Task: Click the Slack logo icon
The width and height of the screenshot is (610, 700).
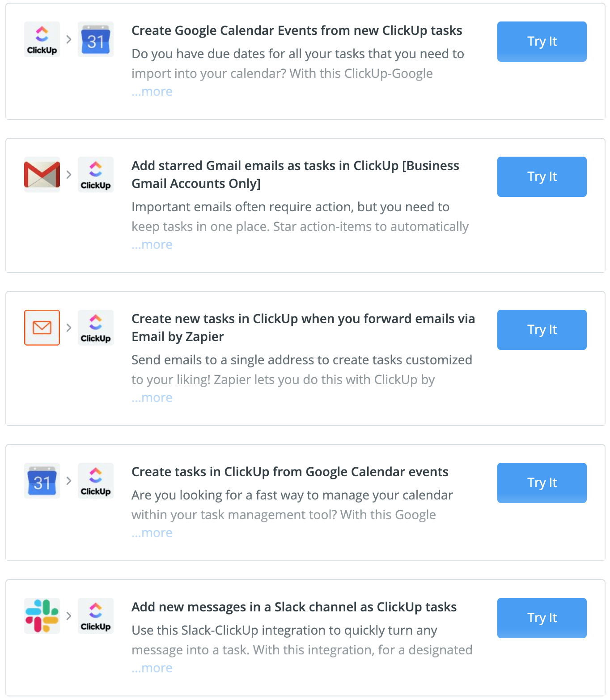Action: pos(42,616)
